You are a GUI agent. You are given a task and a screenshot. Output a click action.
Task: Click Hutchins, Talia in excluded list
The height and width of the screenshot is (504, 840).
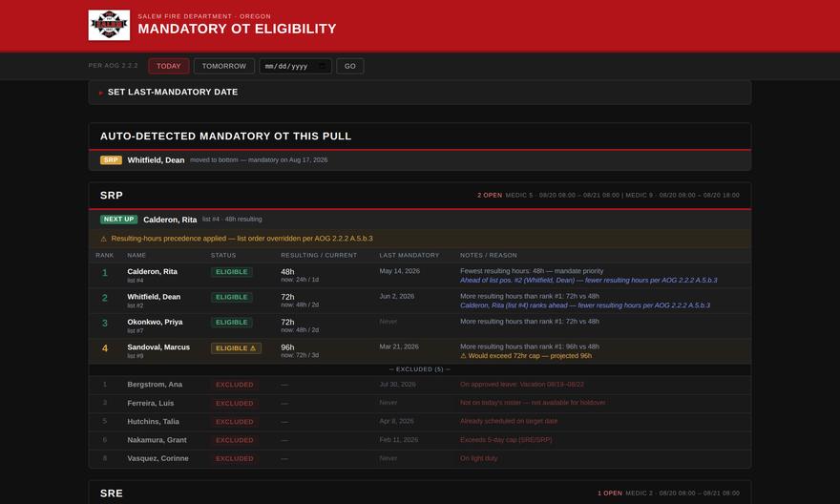pos(154,422)
